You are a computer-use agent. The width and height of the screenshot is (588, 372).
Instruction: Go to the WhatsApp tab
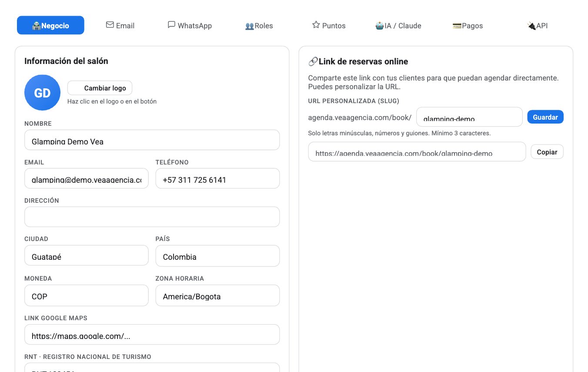pos(190,25)
